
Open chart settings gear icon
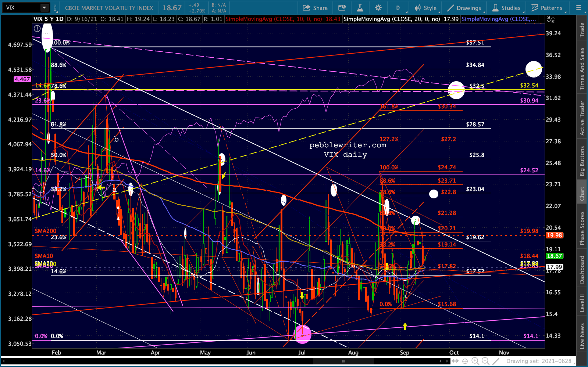378,8
